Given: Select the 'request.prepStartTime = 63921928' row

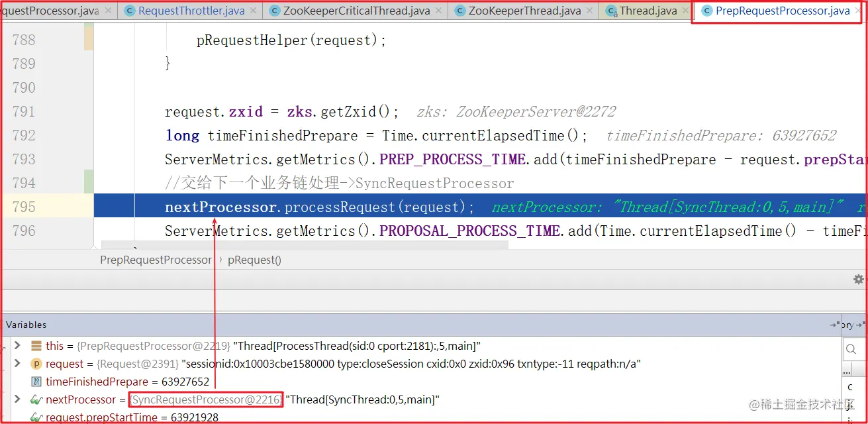Looking at the screenshot, I should [x=422, y=417].
